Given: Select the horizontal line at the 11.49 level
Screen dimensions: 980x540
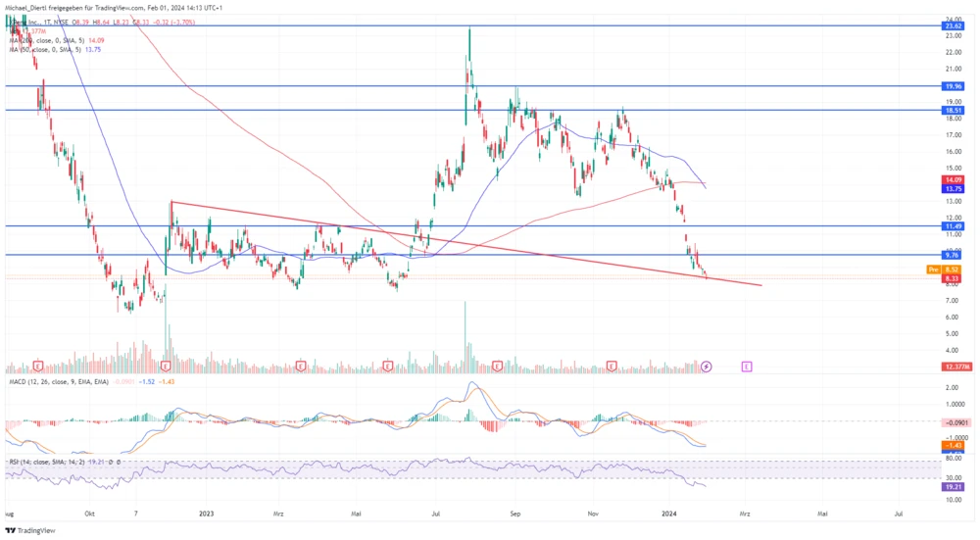Looking at the screenshot, I should (588, 226).
